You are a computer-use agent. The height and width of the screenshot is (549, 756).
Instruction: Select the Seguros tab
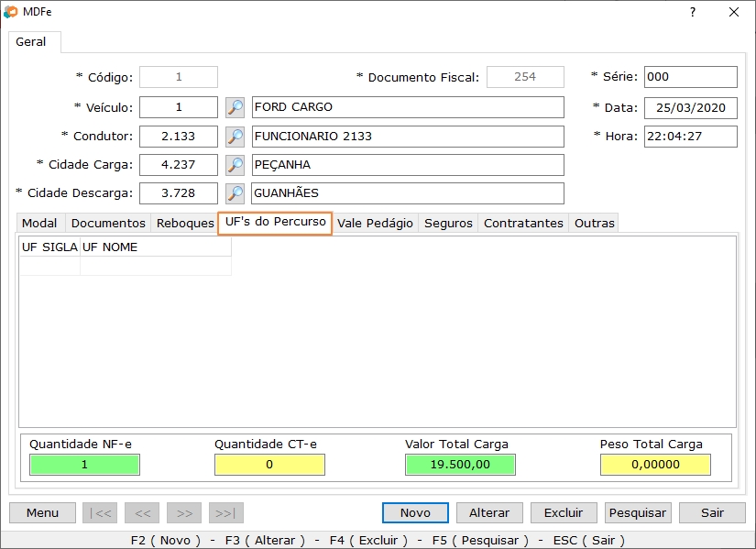tap(448, 223)
